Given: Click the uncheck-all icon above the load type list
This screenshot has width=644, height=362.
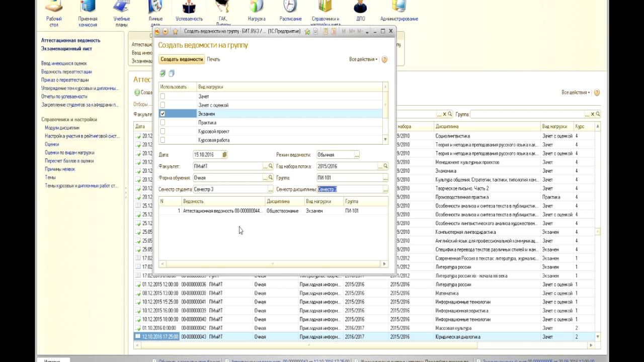Looking at the screenshot, I should pos(172,73).
